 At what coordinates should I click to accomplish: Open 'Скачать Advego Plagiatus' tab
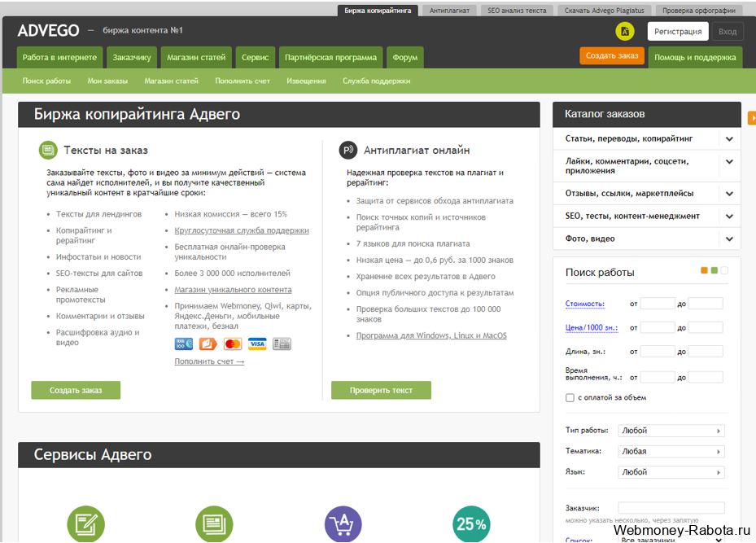(604, 10)
